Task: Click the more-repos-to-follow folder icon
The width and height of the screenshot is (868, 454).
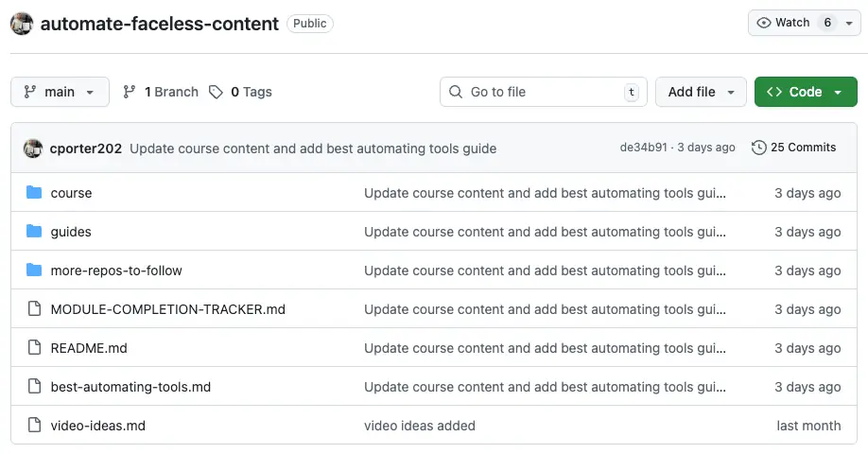Action: [34, 271]
